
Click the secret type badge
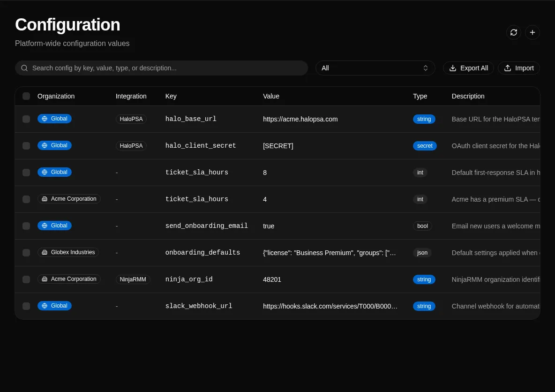tap(425, 146)
